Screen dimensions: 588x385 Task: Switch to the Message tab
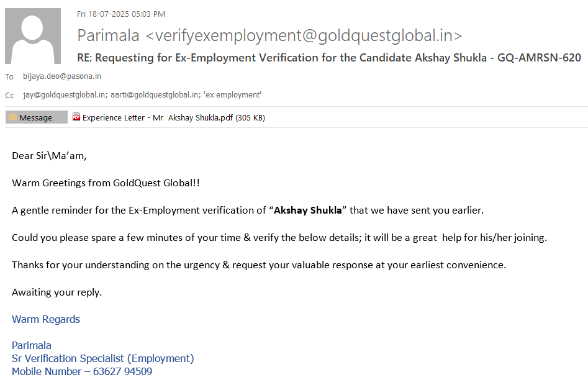36,117
